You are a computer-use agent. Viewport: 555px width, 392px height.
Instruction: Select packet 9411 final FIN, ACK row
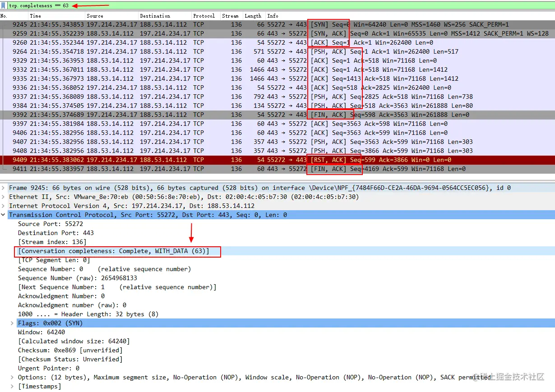[277, 169]
